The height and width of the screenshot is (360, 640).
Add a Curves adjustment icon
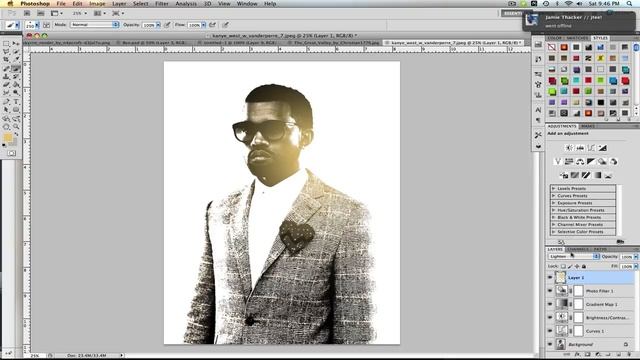(x=591, y=148)
